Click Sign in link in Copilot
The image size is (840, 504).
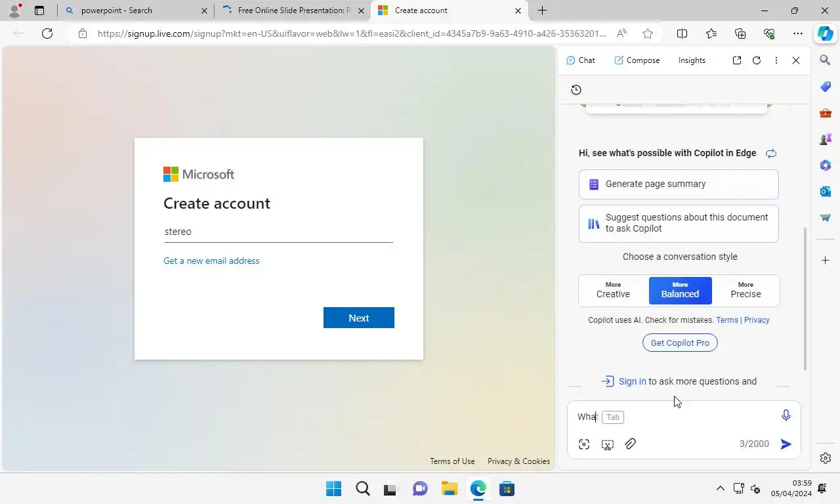(x=633, y=381)
